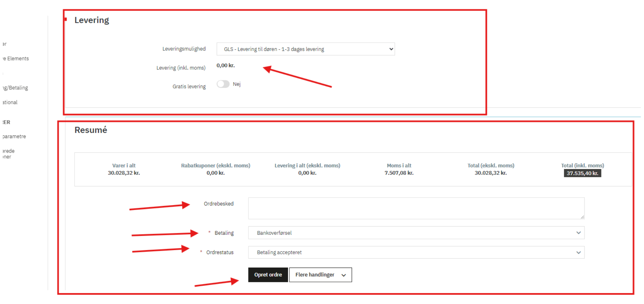Click the Varer i alt amount

pos(124,173)
